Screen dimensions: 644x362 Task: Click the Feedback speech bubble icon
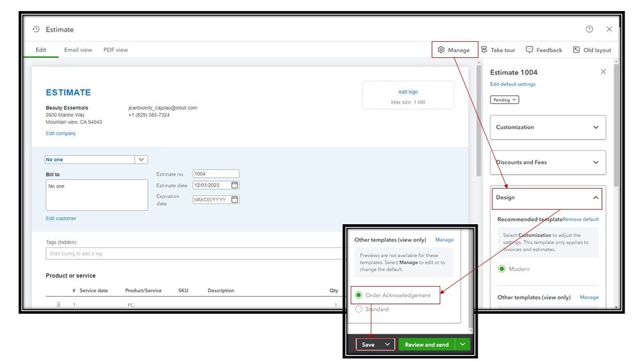tap(529, 50)
